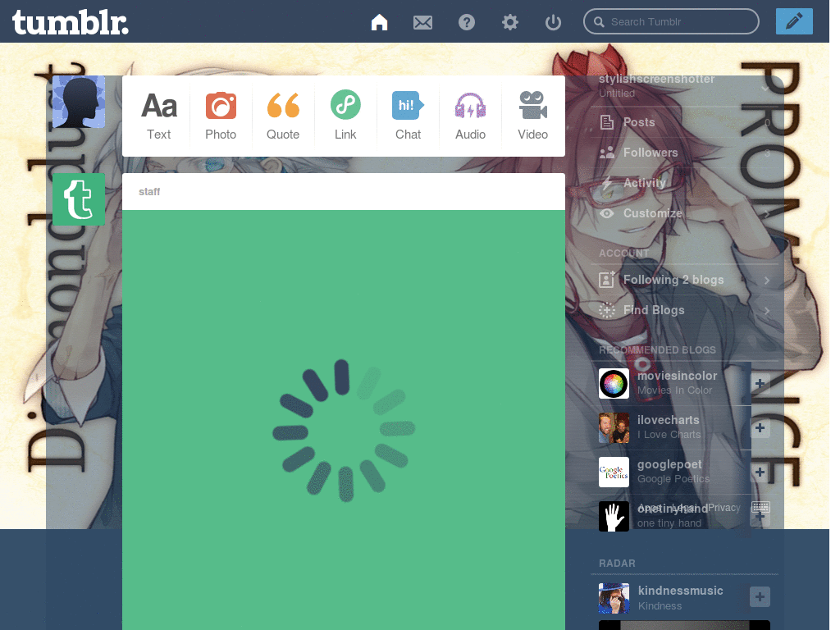Image resolution: width=840 pixels, height=630 pixels.
Task: Click the user silhouette avatar
Action: [79, 102]
